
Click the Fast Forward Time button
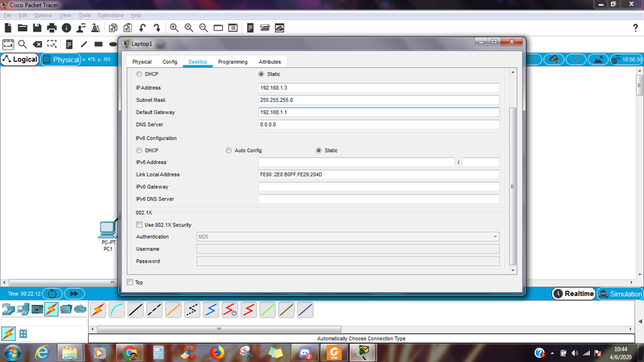tap(75, 294)
